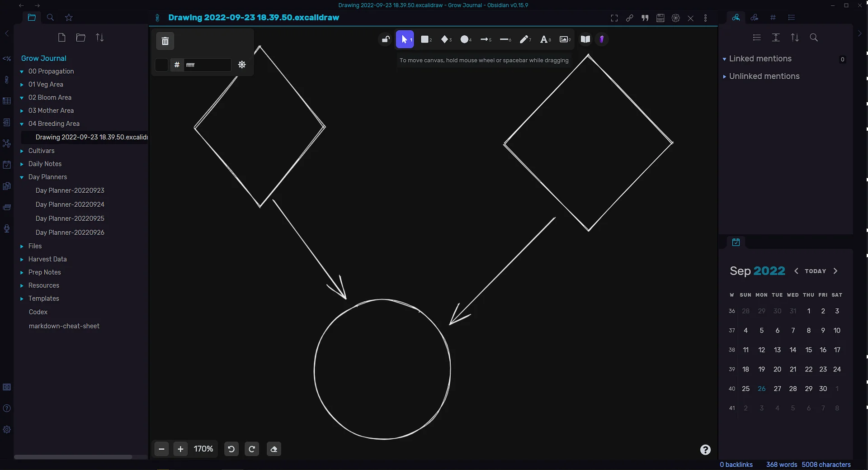
Task: Click TODAY in the calendar
Action: (815, 271)
